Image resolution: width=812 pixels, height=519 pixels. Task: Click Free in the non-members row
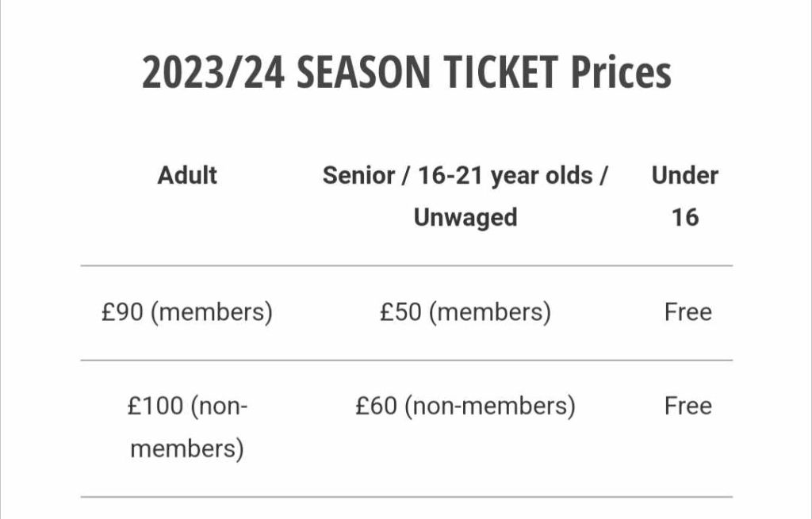pyautogui.click(x=688, y=406)
